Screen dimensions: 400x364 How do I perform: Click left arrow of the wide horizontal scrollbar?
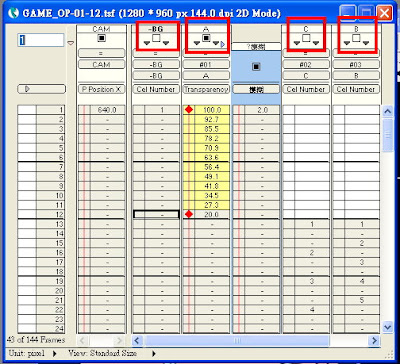point(138,340)
